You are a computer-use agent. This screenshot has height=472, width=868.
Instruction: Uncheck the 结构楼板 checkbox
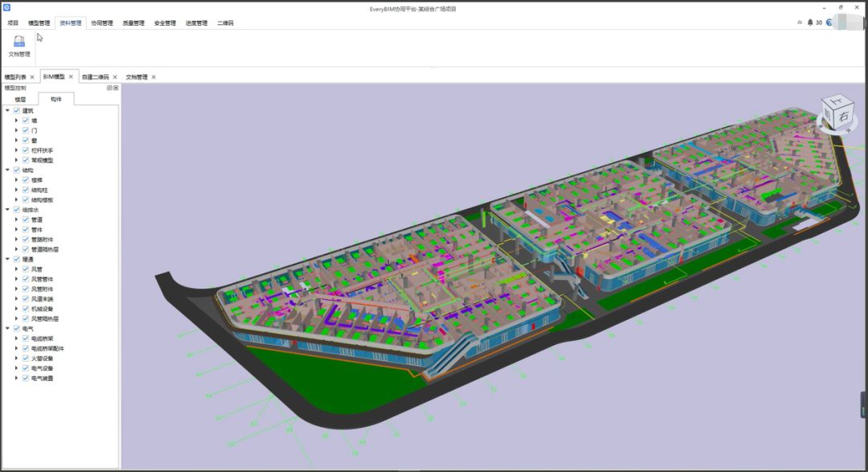tap(26, 200)
